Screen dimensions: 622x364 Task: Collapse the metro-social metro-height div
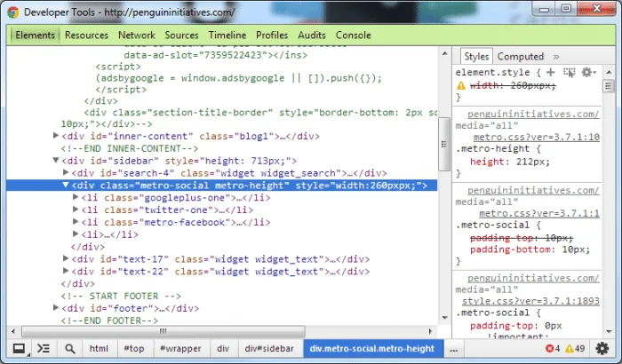pos(66,185)
